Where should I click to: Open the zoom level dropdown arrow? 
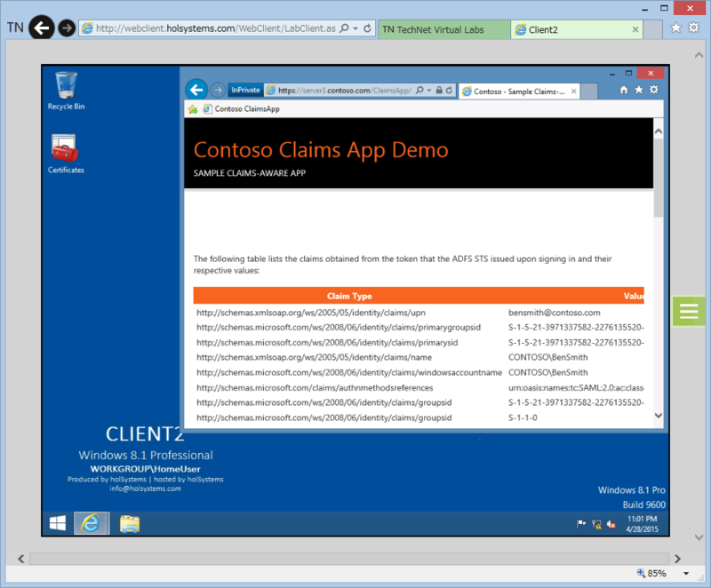(686, 574)
